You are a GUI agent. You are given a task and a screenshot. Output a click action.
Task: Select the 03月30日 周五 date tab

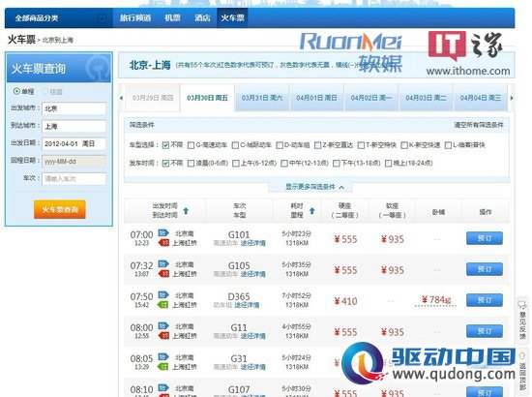point(207,98)
